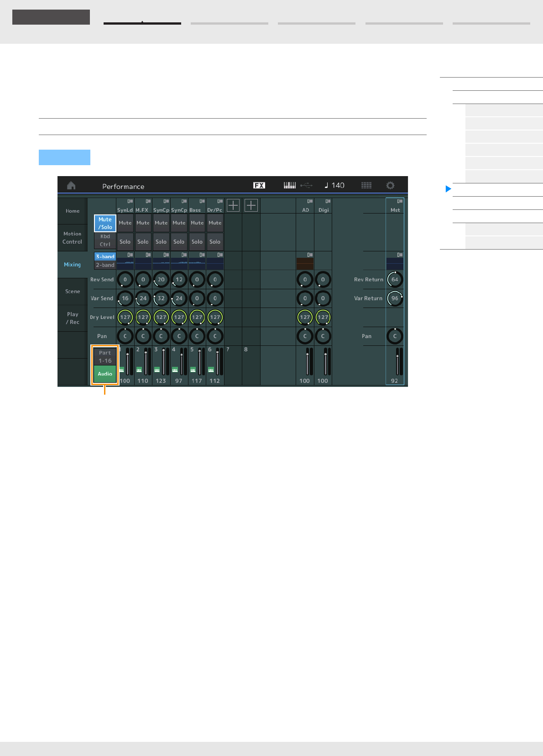Open the Digi part edit shortcut icon
The width and height of the screenshot is (543, 756).
[328, 201]
